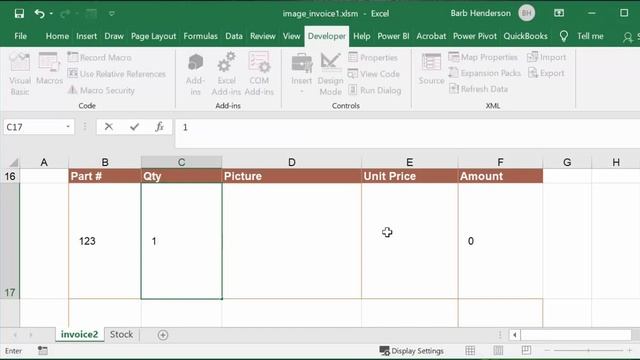Select the Data tab

coord(234,36)
